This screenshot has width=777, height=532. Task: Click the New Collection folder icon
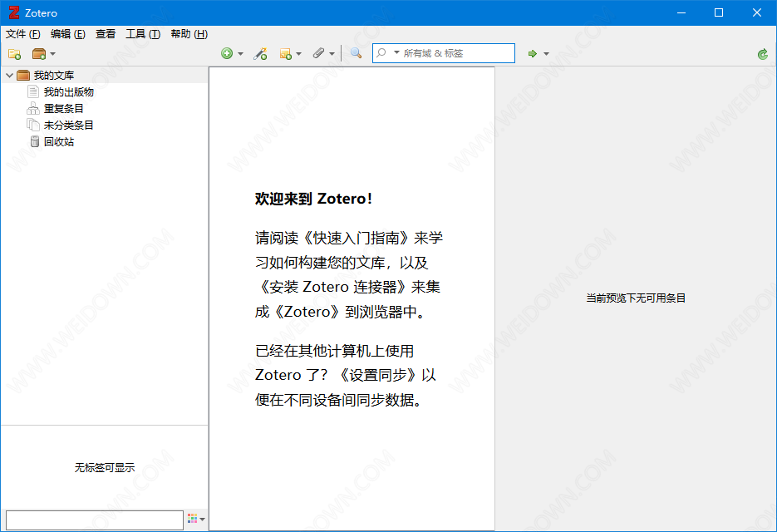(14, 53)
